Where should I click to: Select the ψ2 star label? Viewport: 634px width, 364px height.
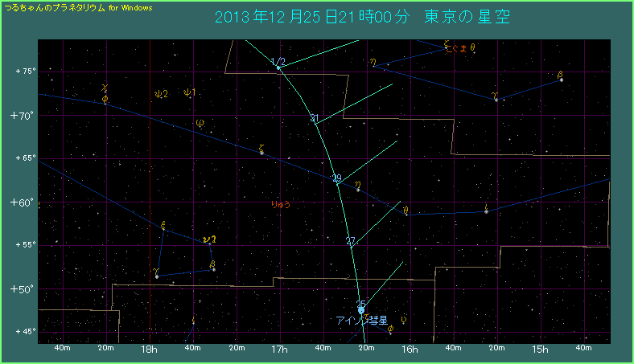click(x=161, y=94)
